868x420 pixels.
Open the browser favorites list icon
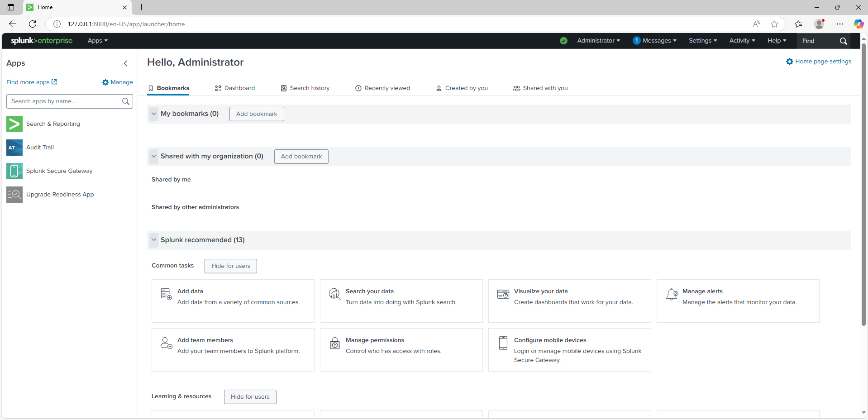tap(798, 24)
